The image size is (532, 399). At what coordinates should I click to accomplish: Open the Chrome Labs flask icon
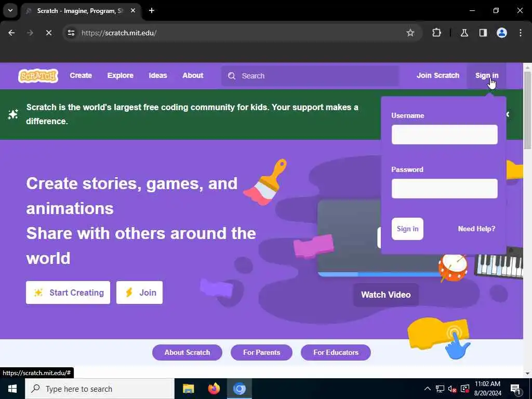(x=464, y=33)
